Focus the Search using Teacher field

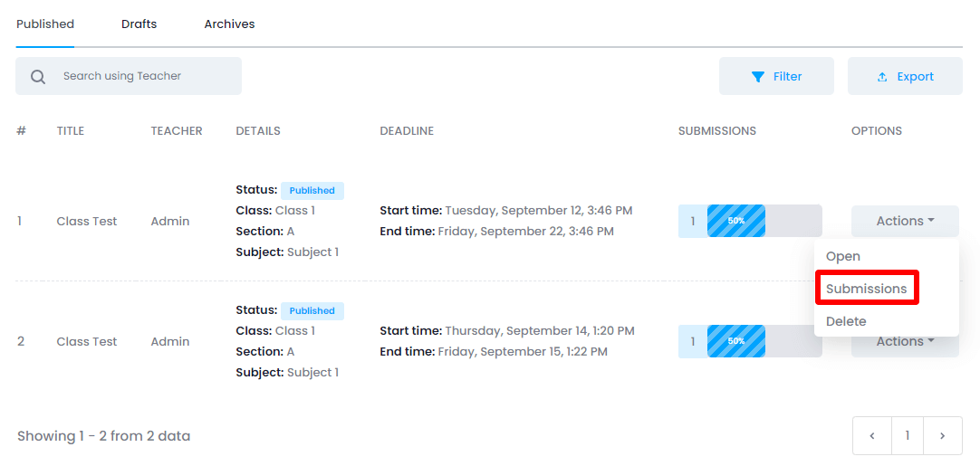pos(145,77)
